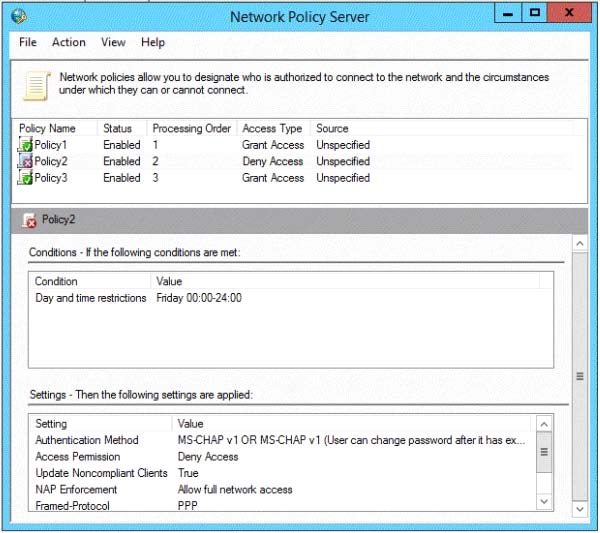Select the Authentication Method setting row
Image resolution: width=600 pixels, height=533 pixels.
pyautogui.click(x=283, y=440)
